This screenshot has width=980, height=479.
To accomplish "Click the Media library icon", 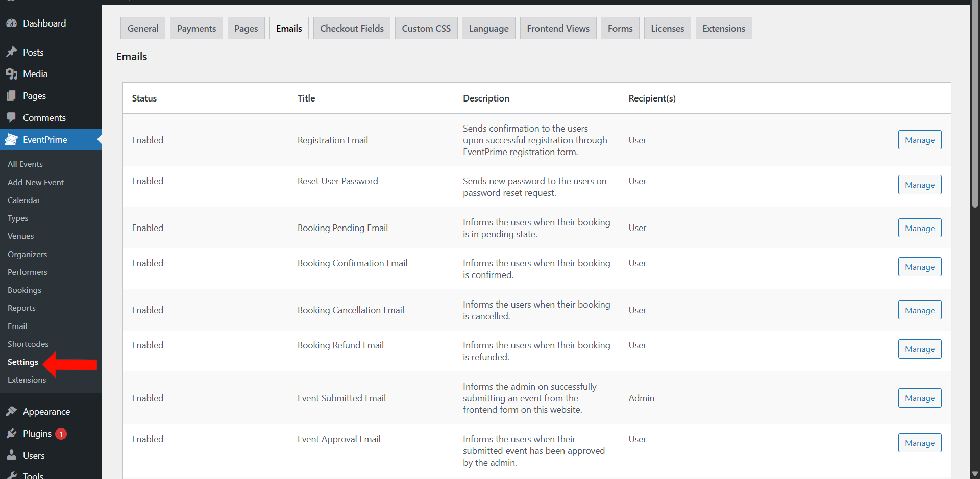I will click(x=11, y=74).
